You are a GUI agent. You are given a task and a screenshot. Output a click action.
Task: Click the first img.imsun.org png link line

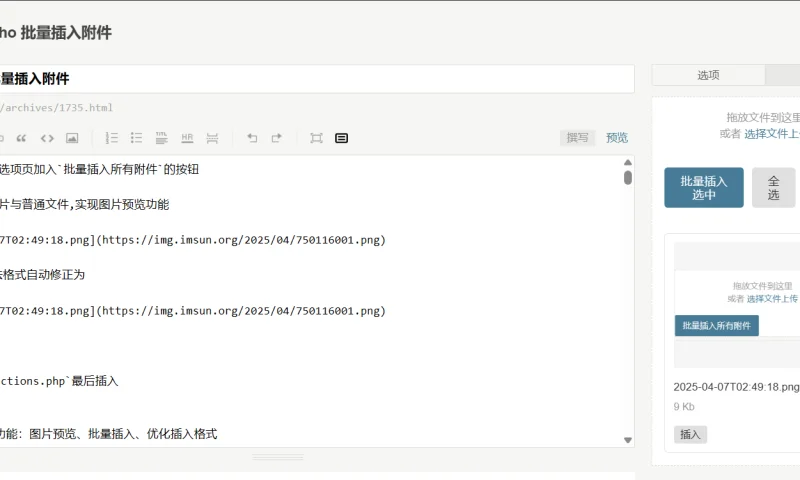pos(193,240)
